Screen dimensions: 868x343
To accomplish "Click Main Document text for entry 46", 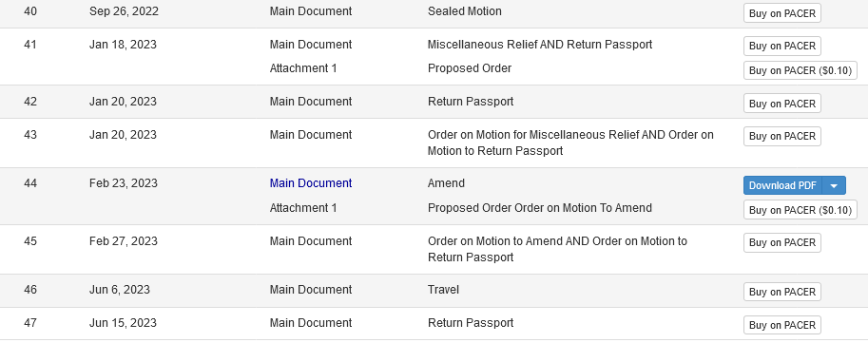I will (x=311, y=290).
